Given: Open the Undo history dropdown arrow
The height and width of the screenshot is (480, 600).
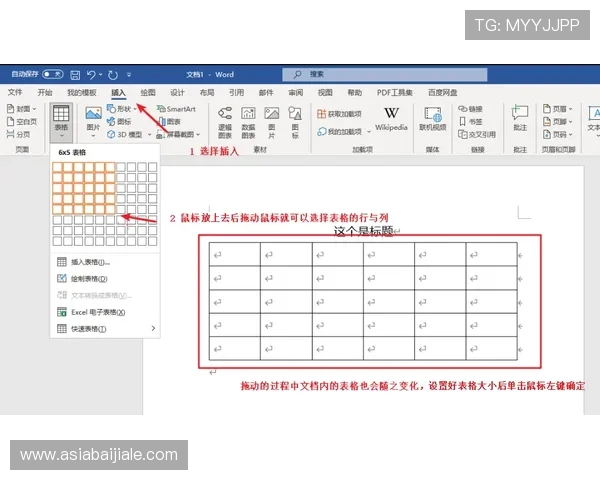Looking at the screenshot, I should 101,75.
